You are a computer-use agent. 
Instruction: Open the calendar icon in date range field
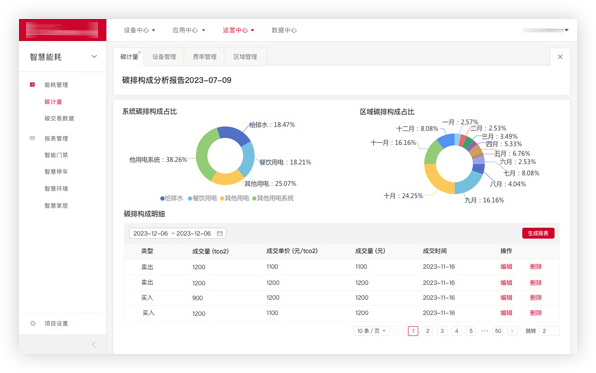[220, 233]
